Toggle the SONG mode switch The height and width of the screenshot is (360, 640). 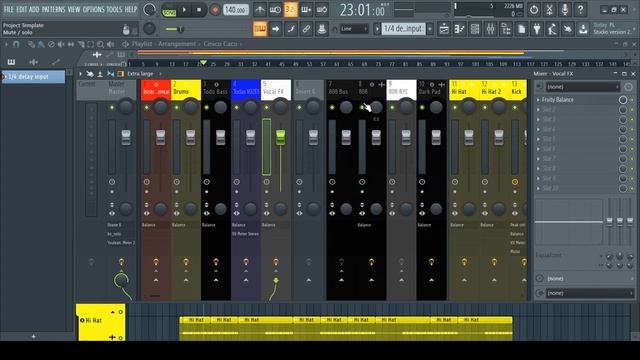pos(169,10)
